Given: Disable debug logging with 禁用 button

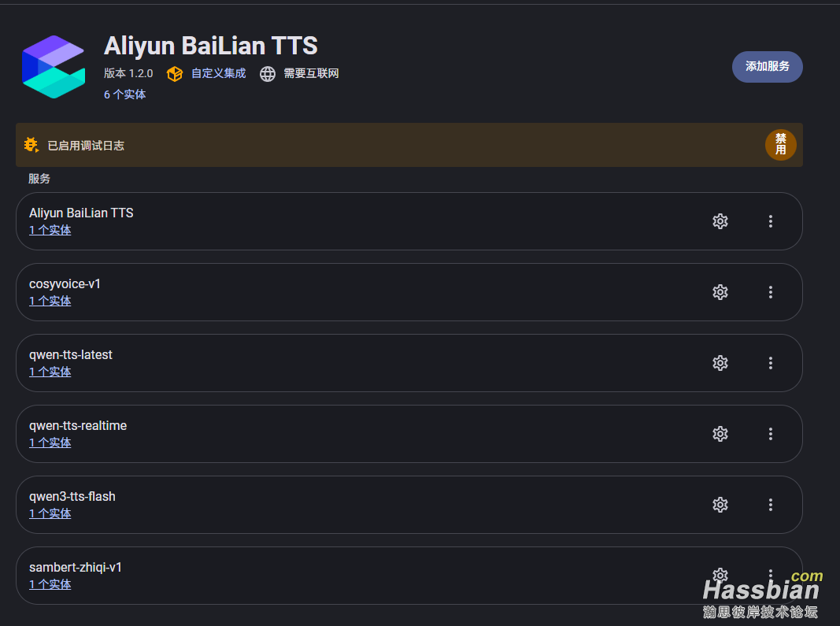Looking at the screenshot, I should (x=780, y=145).
